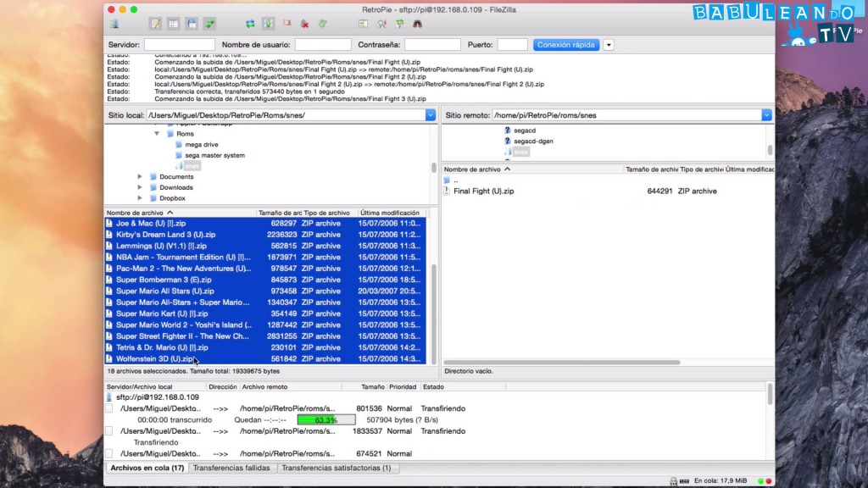Expand the Downloads folder
The image size is (868, 488).
(x=140, y=187)
